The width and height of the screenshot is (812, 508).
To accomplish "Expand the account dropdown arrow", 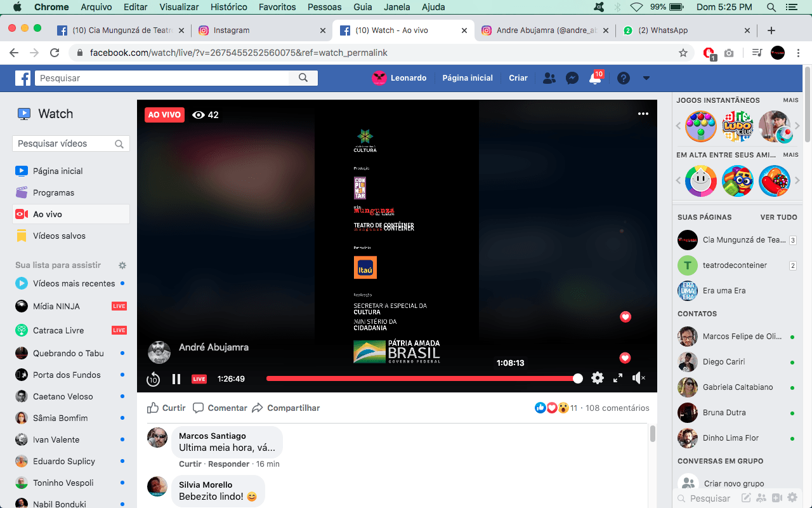I will tap(646, 78).
